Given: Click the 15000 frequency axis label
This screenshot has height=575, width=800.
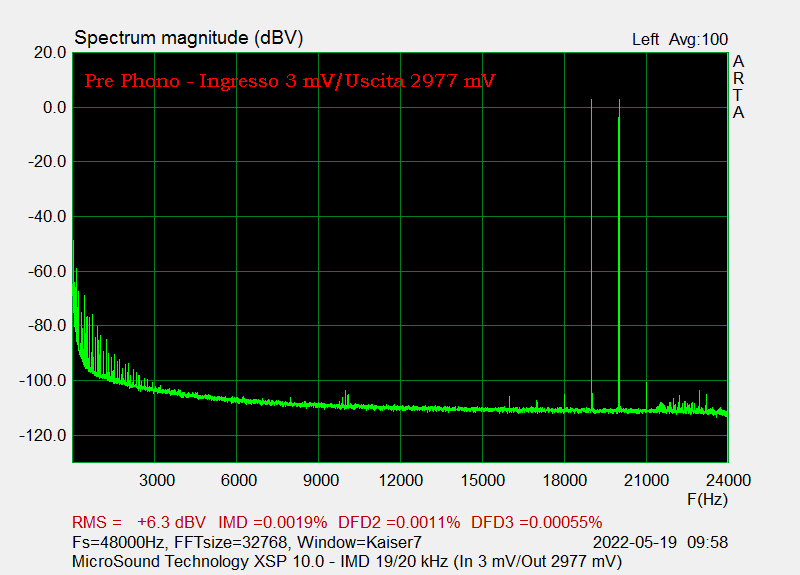Looking at the screenshot, I should (x=483, y=481).
